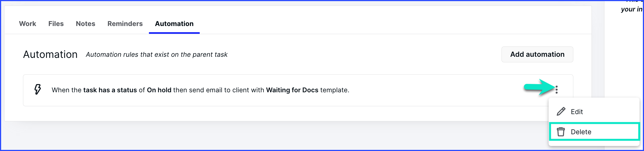
Task: Click the Waiting for Docs template name
Action: (292, 90)
